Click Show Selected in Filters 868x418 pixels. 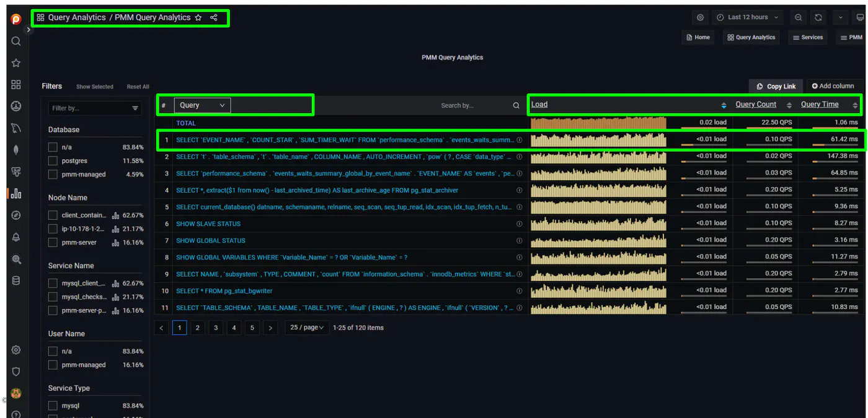click(x=95, y=87)
